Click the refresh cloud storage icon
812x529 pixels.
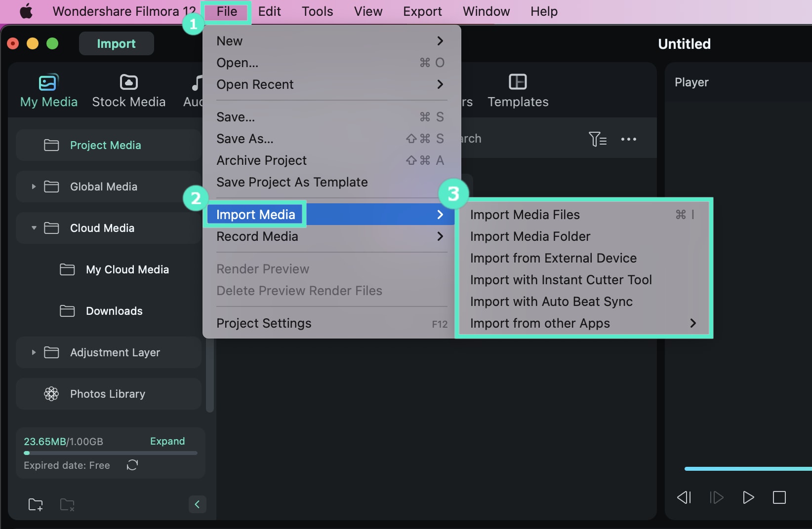tap(132, 465)
